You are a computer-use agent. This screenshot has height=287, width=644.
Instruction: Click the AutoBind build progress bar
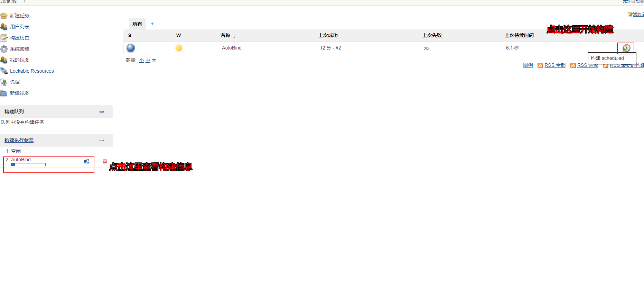tap(28, 165)
